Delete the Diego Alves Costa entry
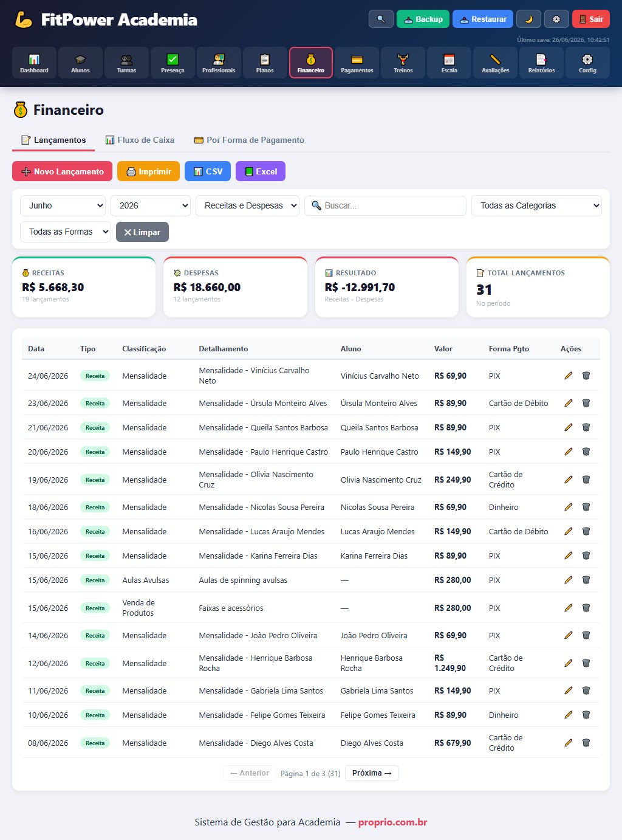 [586, 743]
